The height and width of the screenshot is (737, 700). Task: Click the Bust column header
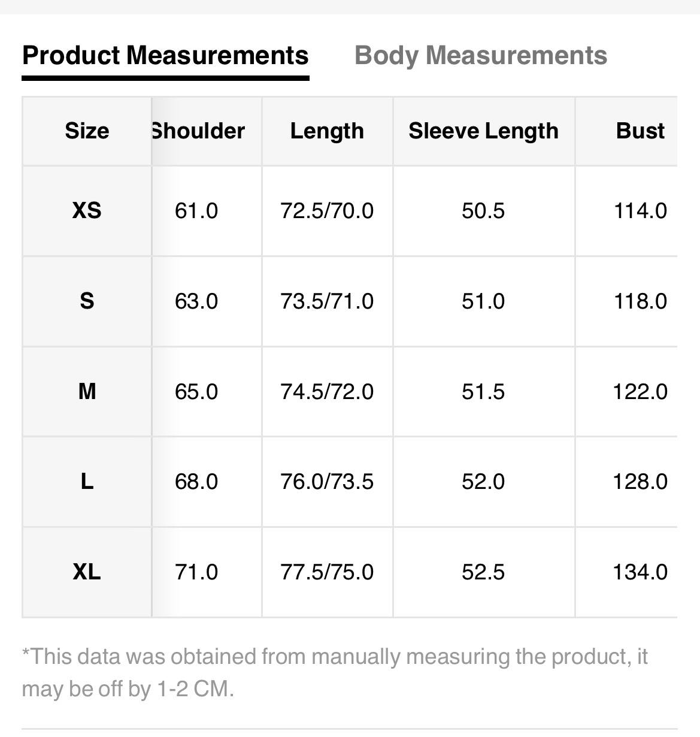pos(640,131)
